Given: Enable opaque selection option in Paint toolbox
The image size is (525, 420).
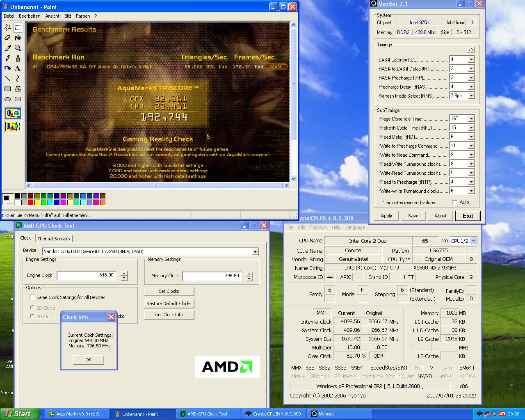Looking at the screenshot, I should [13, 113].
